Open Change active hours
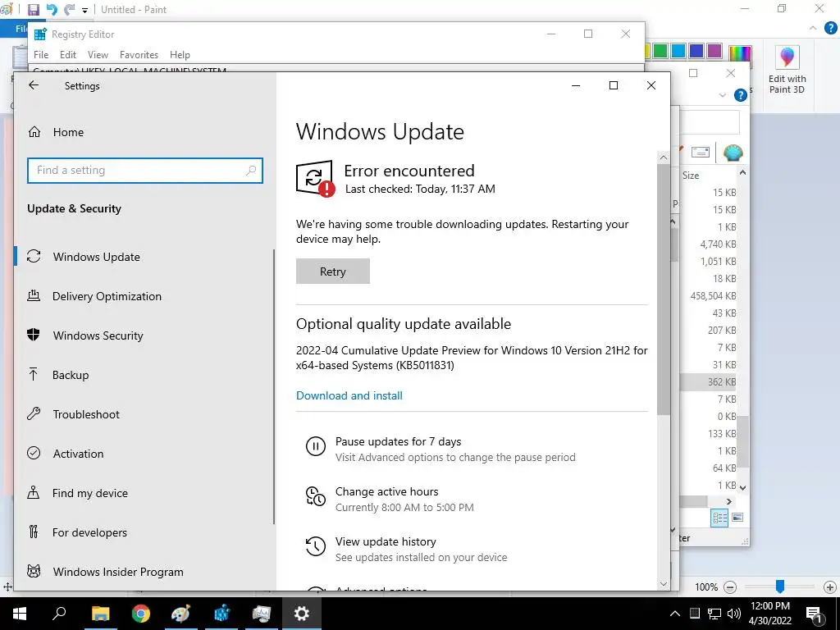 [386, 491]
